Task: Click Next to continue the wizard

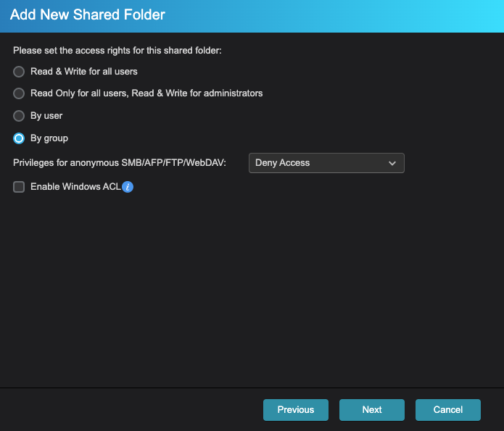Action: pos(372,410)
